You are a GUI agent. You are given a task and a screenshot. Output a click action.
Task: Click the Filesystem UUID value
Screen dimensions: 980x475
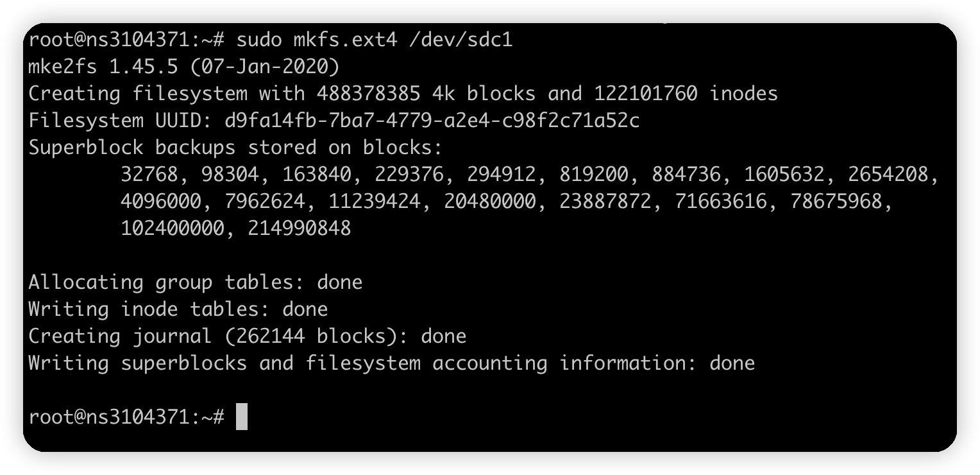click(x=432, y=121)
